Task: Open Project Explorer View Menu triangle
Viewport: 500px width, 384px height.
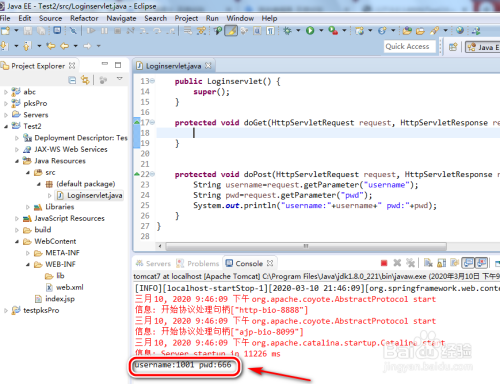Action: click(119, 79)
